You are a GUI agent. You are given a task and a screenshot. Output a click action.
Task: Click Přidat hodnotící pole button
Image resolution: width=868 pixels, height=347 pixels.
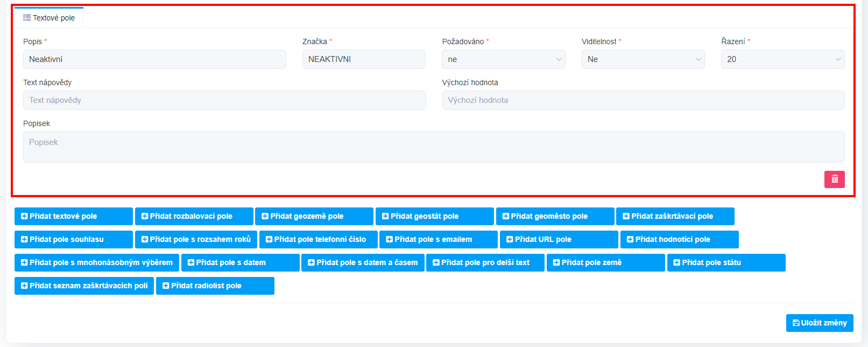(680, 239)
